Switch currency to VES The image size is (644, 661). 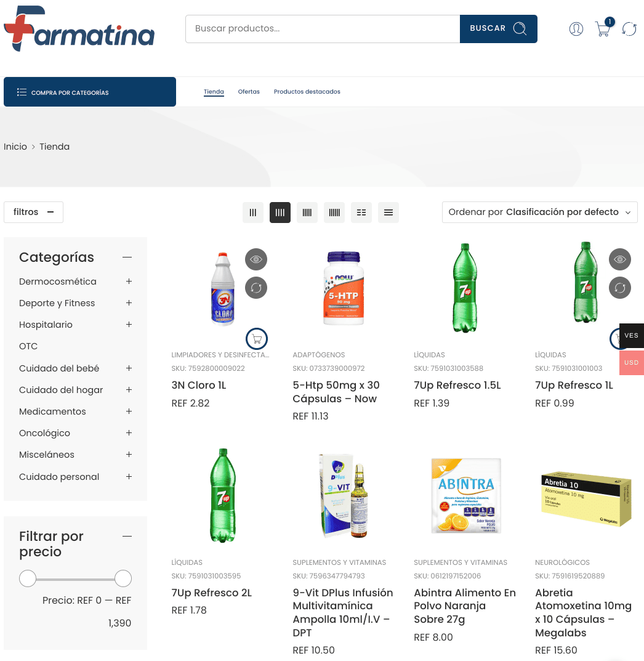(631, 336)
